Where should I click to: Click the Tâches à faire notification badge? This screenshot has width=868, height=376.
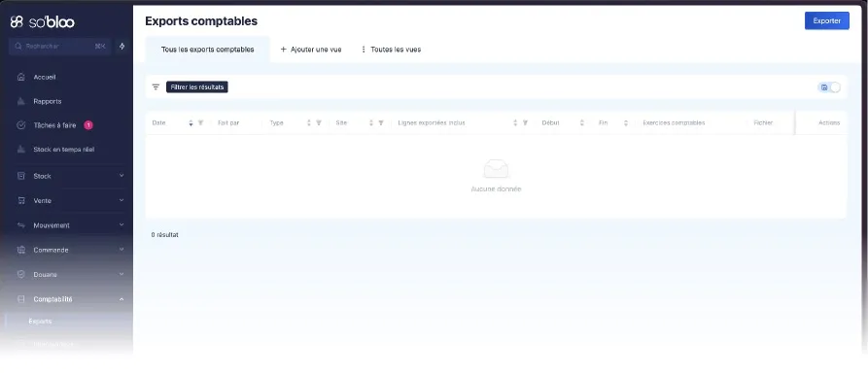[88, 125]
